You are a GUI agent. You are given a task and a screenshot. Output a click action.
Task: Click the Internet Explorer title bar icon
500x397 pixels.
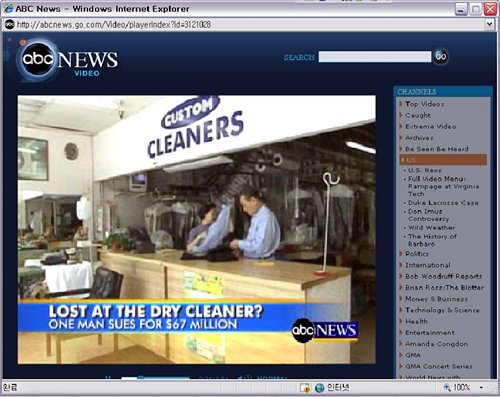[8, 9]
